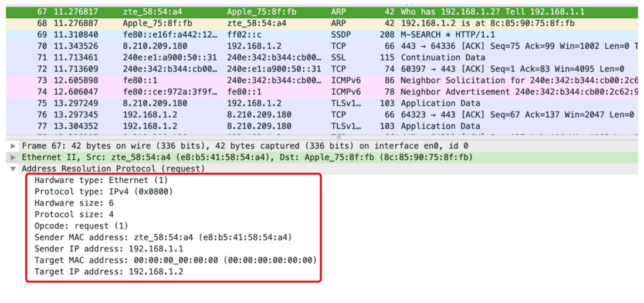Screen dimensions: 644x303
Task: Click Target IP address 192.168.1.2 field
Action: (x=109, y=272)
